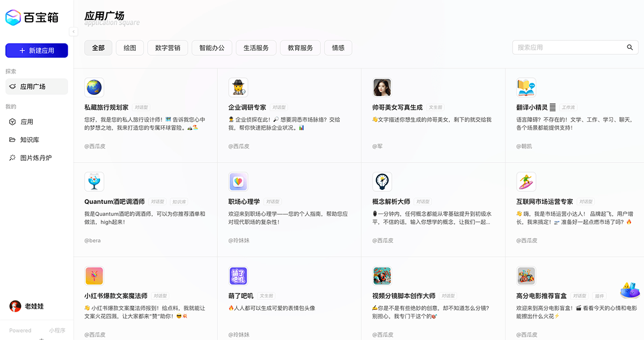Select the 数字营销 category tab

(x=167, y=48)
